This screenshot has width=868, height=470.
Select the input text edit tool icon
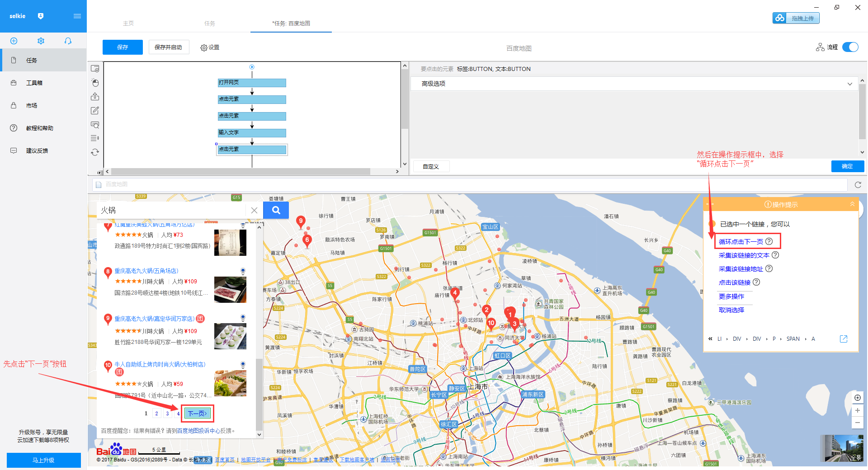coord(95,110)
